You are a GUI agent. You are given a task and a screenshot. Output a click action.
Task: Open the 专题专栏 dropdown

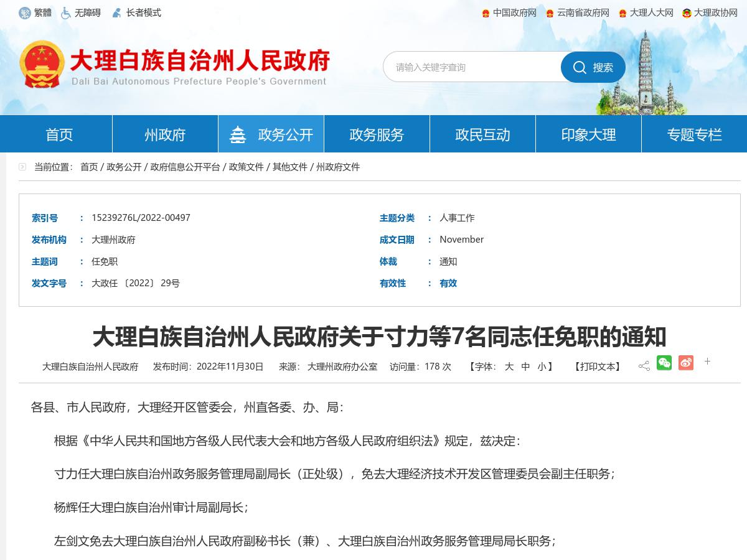[695, 133]
